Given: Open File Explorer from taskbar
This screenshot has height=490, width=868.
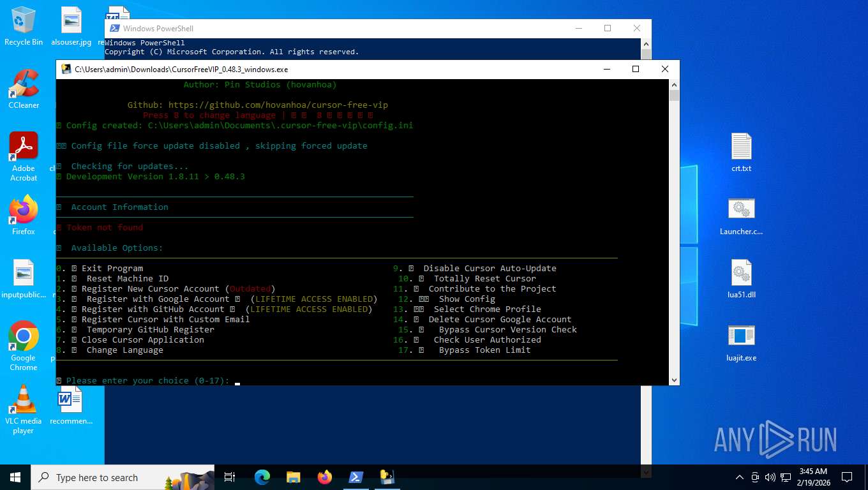Looking at the screenshot, I should pyautogui.click(x=294, y=477).
